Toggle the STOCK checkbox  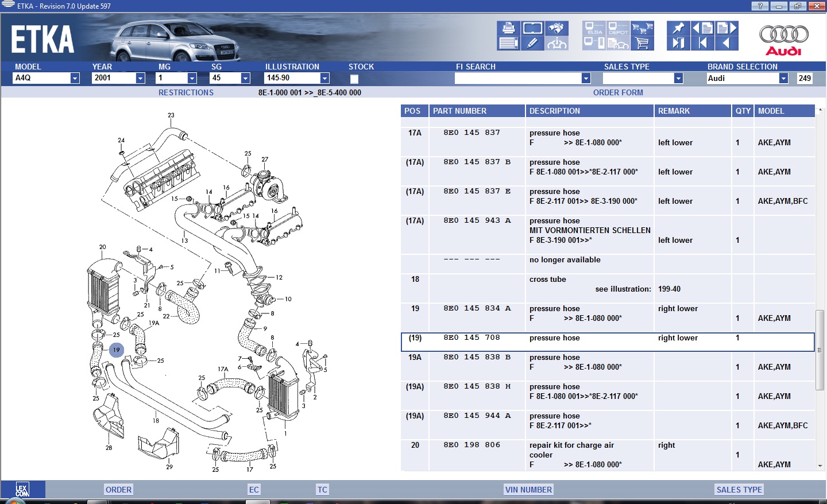click(x=354, y=79)
